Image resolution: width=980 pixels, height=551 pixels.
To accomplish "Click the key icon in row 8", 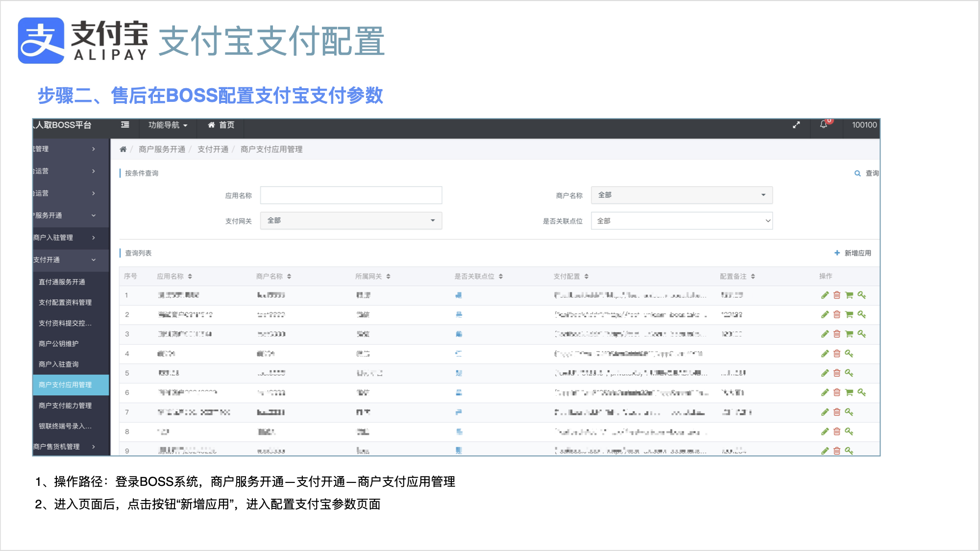I will [x=849, y=431].
